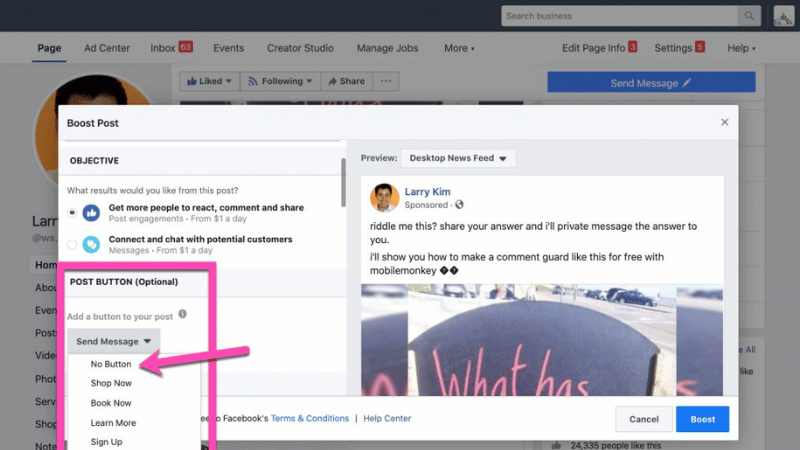
Task: Click the blue Boost button
Action: (x=703, y=419)
